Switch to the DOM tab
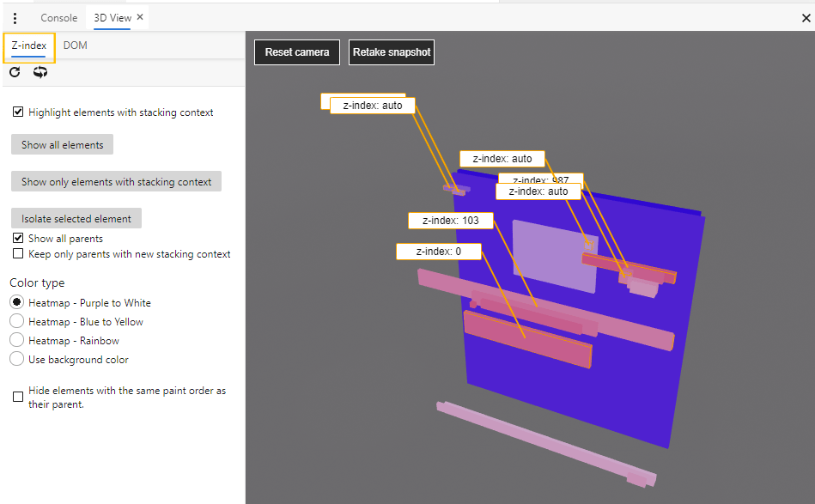This screenshot has height=504, width=815. pos(75,46)
